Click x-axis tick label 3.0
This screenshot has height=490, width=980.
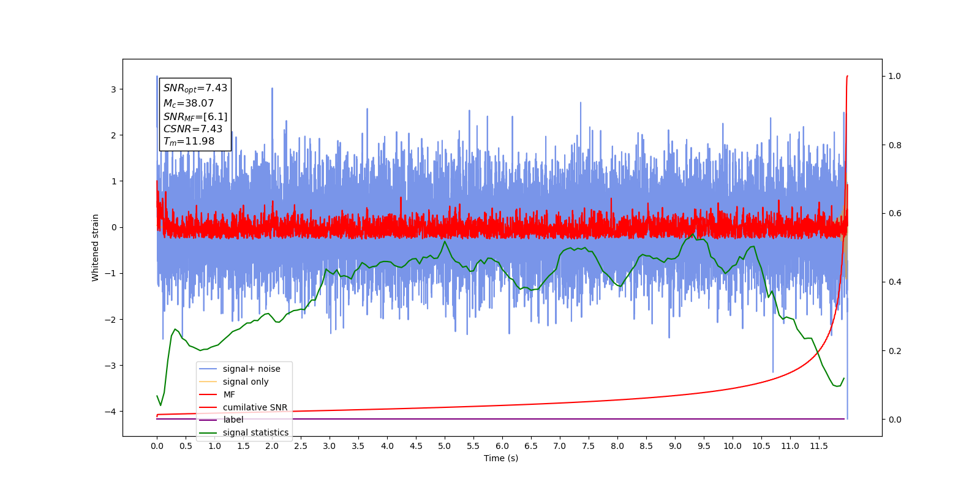pos(330,446)
